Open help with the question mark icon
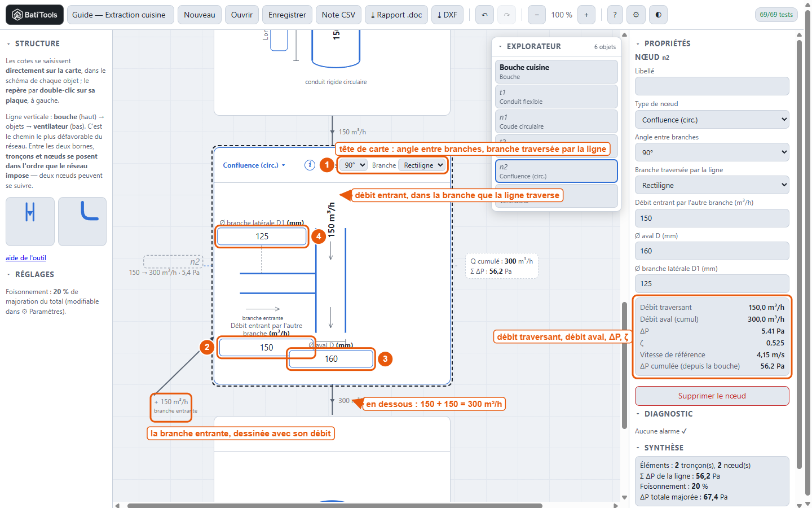 615,15
